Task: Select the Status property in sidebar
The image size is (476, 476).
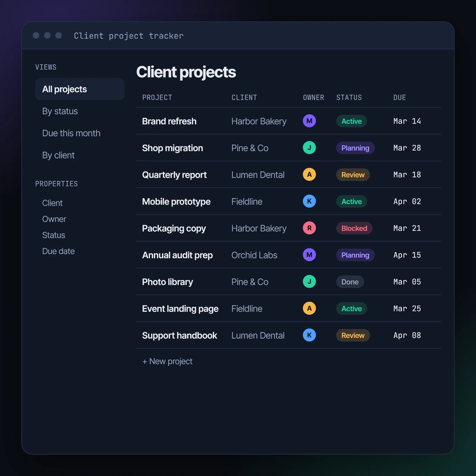Action: (54, 235)
